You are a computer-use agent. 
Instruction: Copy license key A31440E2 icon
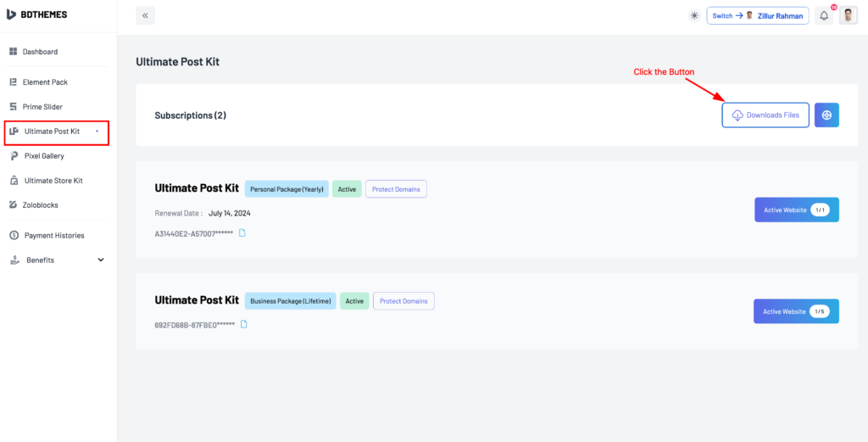[242, 233]
